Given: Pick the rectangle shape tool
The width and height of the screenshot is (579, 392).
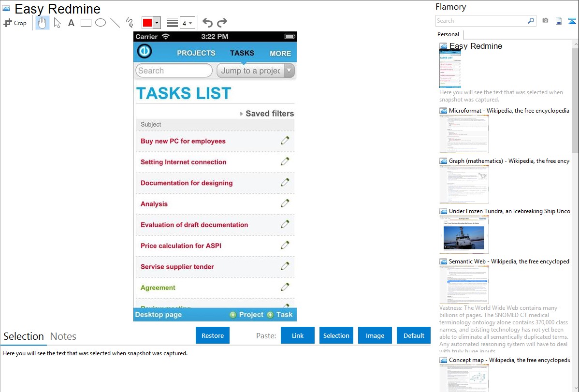Looking at the screenshot, I should click(x=86, y=23).
